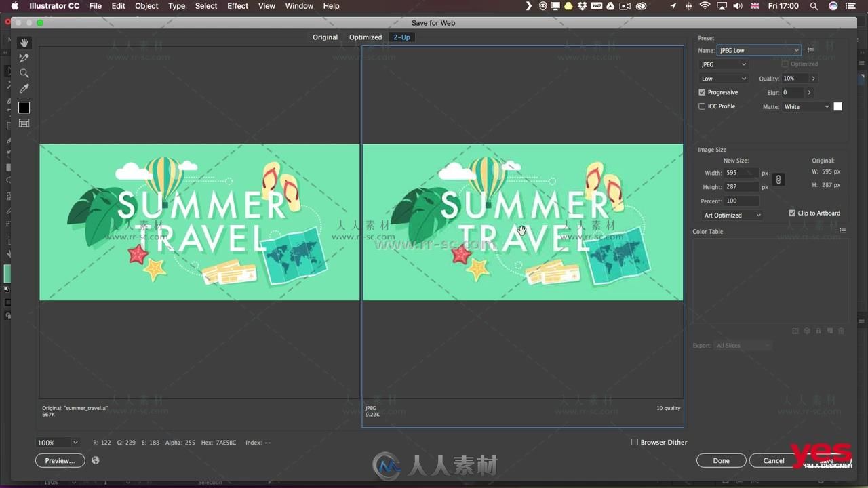The image size is (868, 488).
Task: Open the AirPlay display menu
Action: (722, 6)
